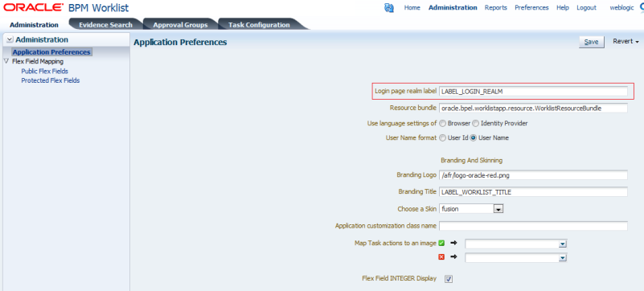Open the Help link
644x291 pixels.
click(x=563, y=7)
